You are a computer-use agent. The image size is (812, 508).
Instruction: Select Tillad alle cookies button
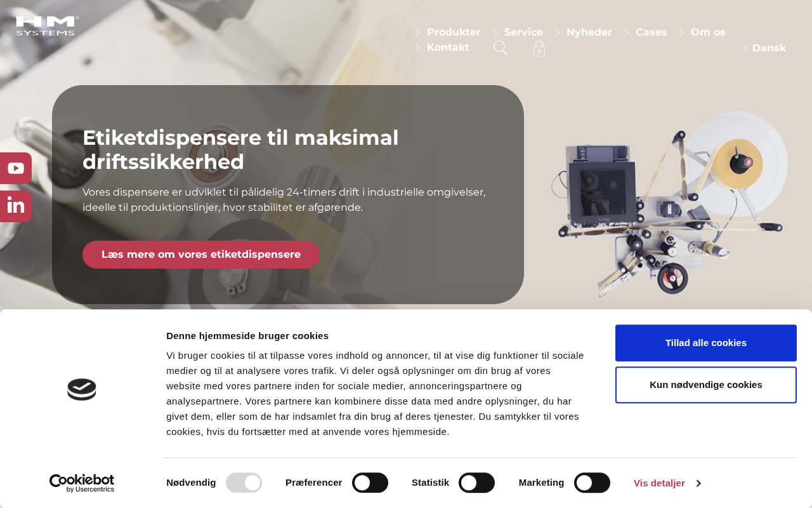[706, 343]
